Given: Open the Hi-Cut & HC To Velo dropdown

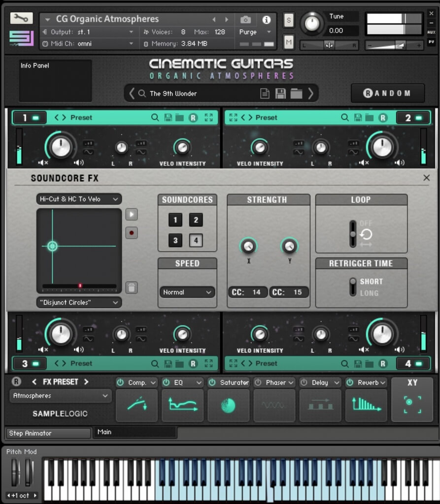Looking at the screenshot, I should tap(79, 199).
